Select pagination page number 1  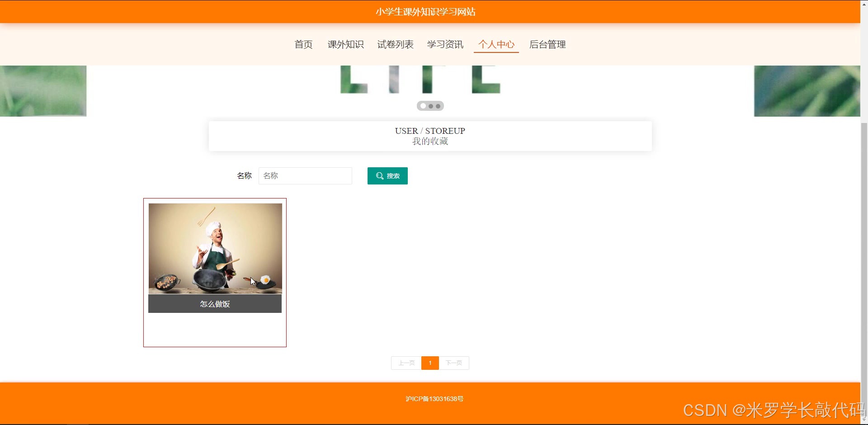coord(430,363)
